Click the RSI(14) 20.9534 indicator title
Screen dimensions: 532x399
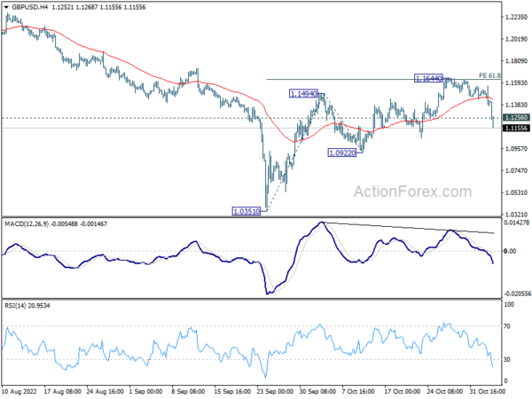pyautogui.click(x=27, y=306)
